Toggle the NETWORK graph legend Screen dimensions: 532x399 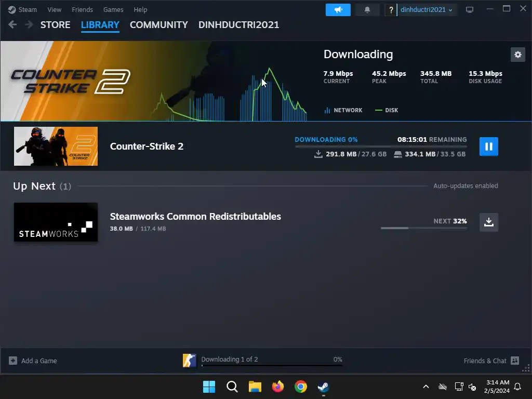pyautogui.click(x=343, y=110)
